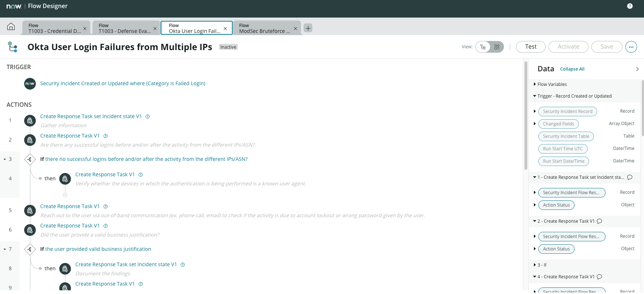Open the more actions ellipsis menu
The image size is (644, 294).
click(631, 47)
